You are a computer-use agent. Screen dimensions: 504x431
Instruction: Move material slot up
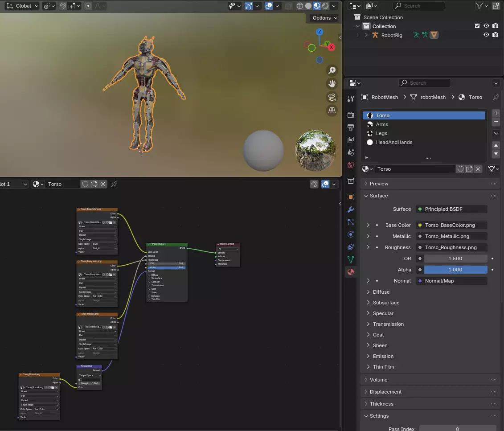[496, 145]
